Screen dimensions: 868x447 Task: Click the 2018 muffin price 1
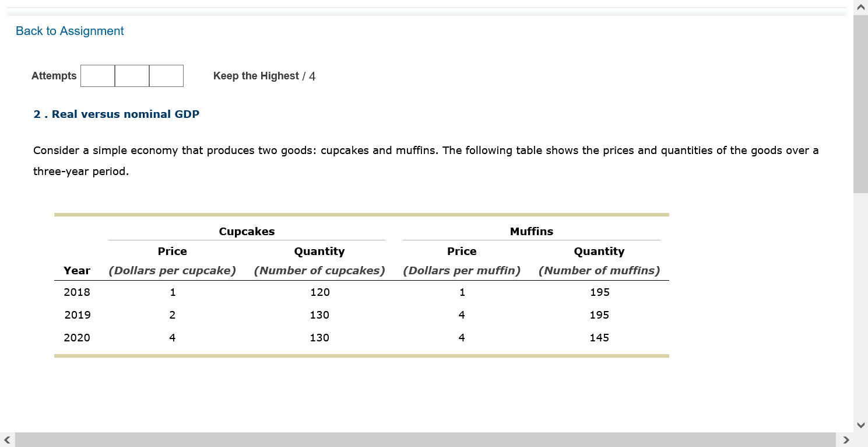[462, 292]
